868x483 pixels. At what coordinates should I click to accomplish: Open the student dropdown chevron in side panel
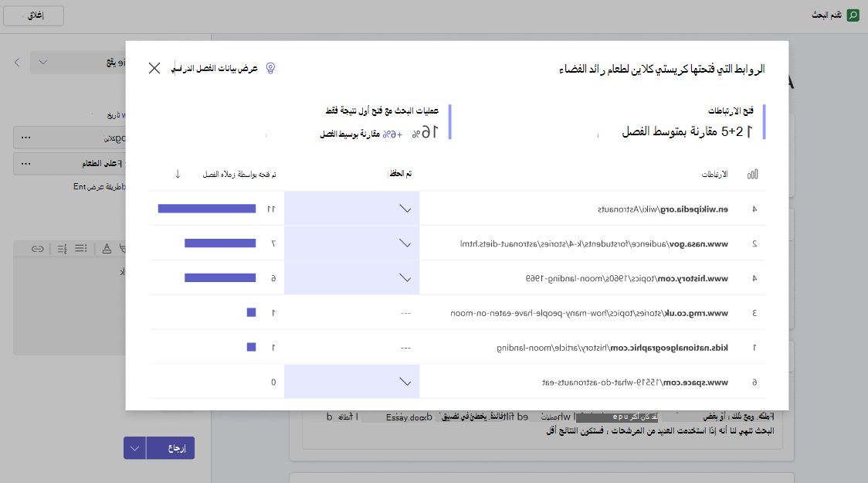pos(43,63)
